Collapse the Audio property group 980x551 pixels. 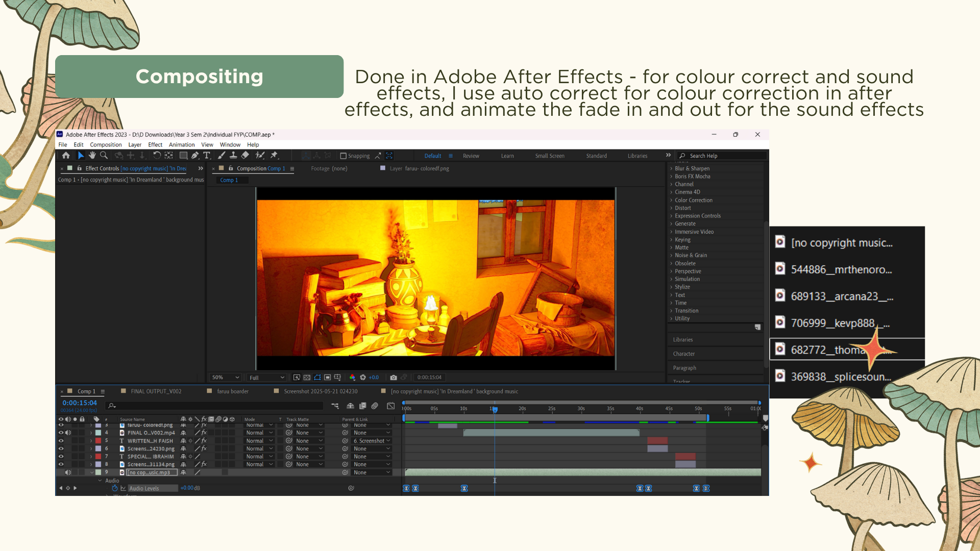(100, 481)
